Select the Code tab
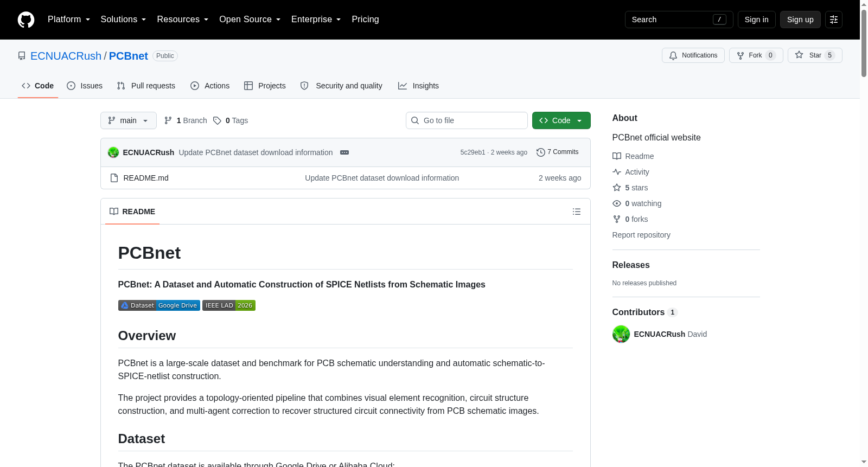Viewport: 868px width, 467px height. (x=38, y=86)
